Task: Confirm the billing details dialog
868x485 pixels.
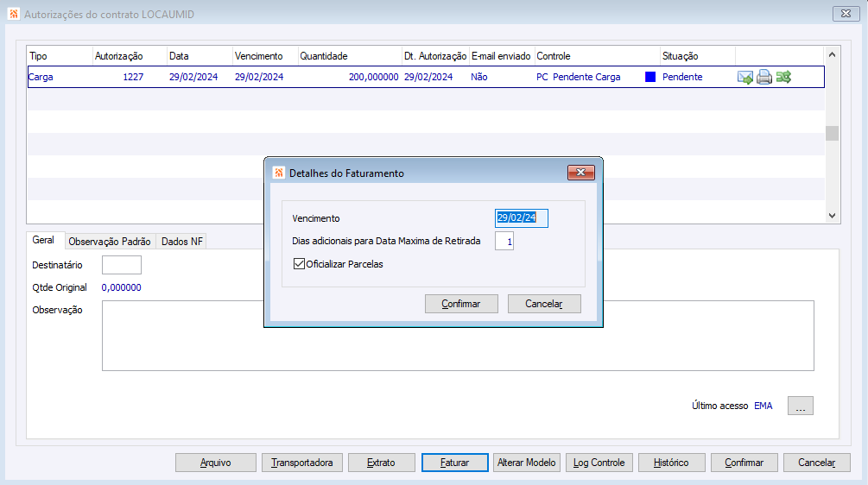Action: (x=461, y=304)
